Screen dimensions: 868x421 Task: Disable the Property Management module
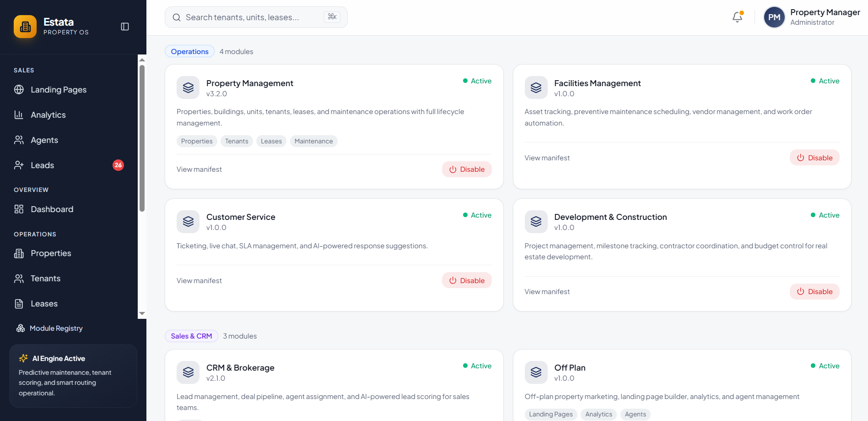click(467, 169)
